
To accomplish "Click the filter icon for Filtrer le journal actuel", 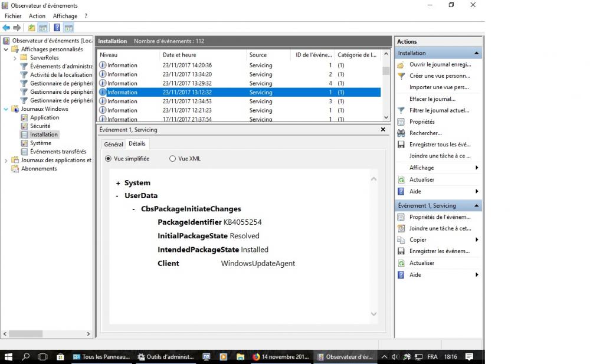I will (x=401, y=110).
